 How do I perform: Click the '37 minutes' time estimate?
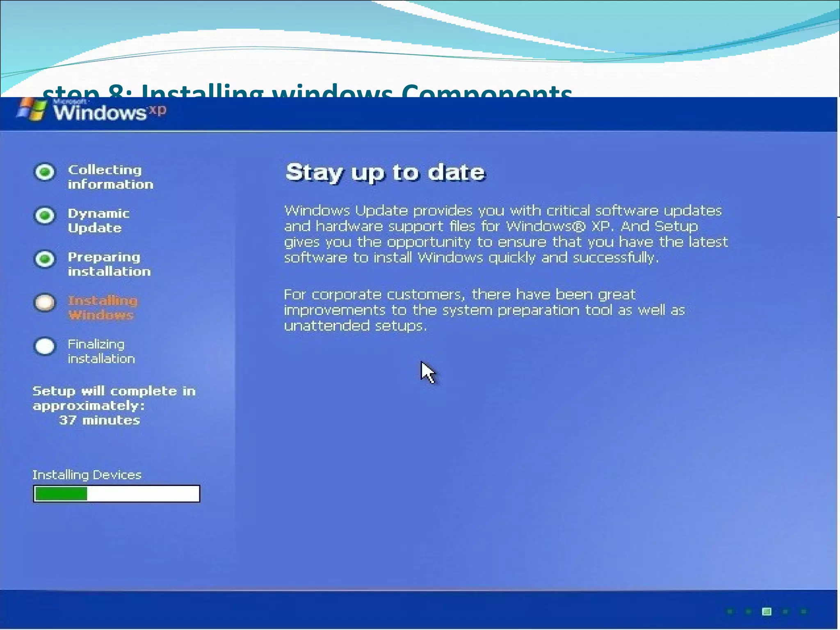99,420
